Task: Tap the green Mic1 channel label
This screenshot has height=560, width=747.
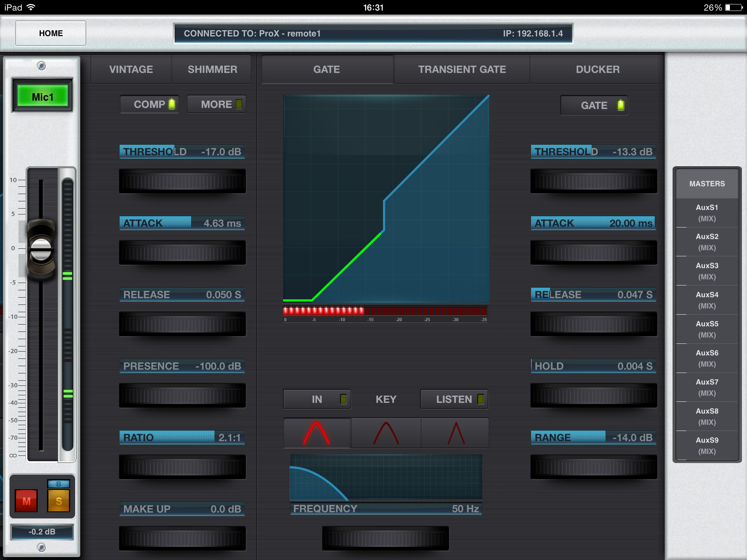Action: click(43, 97)
